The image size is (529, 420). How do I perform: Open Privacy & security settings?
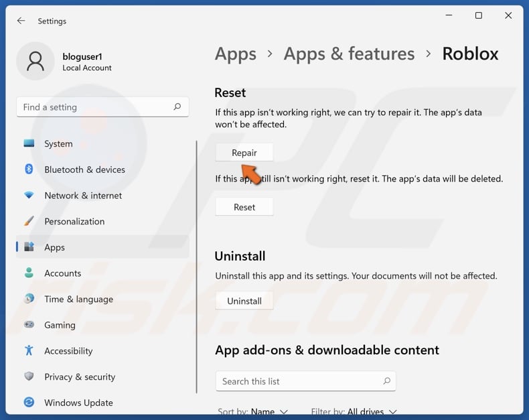click(x=103, y=376)
